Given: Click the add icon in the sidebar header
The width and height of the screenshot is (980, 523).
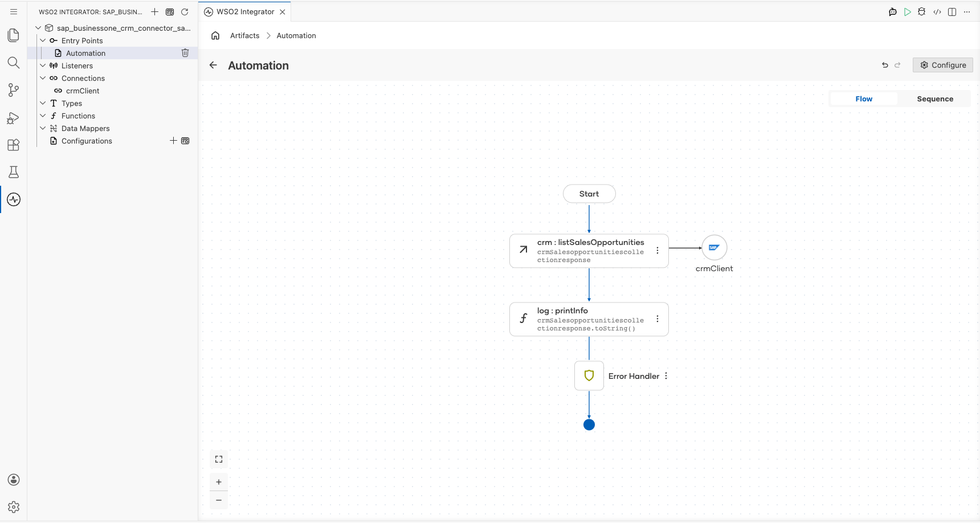Looking at the screenshot, I should 154,11.
